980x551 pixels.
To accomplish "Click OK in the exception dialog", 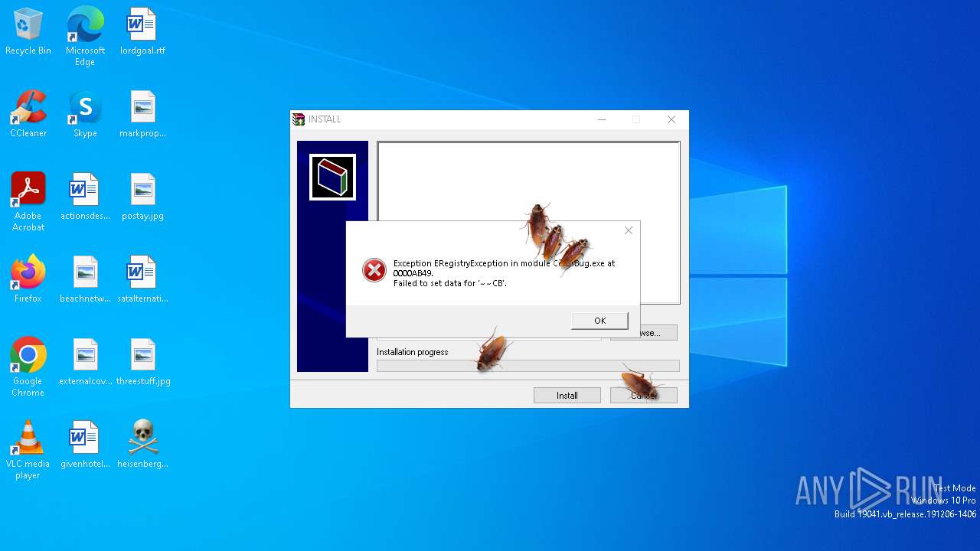I will (x=599, y=321).
